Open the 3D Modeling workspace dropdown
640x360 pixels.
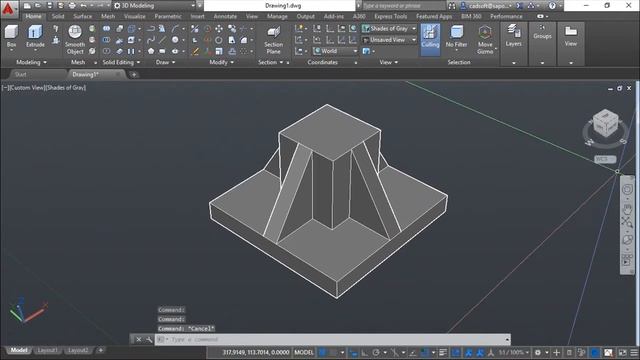click(x=155, y=6)
